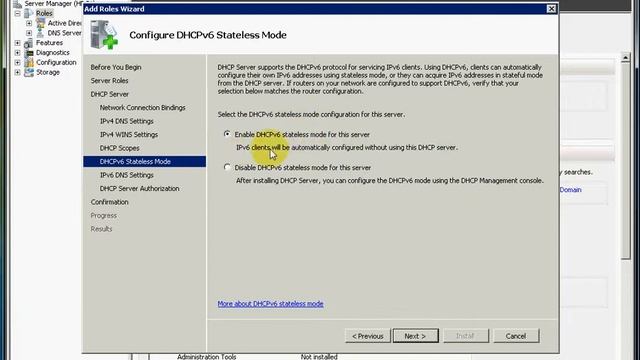
Task: Open the Domain link in Server Manager
Action: point(570,190)
